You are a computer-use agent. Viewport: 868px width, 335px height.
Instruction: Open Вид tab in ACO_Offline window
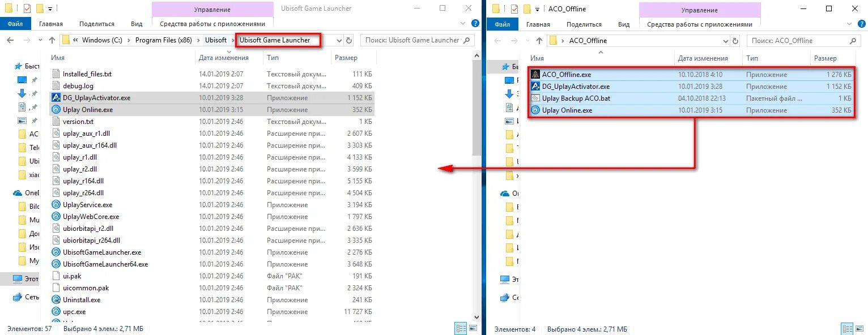pyautogui.click(x=624, y=24)
